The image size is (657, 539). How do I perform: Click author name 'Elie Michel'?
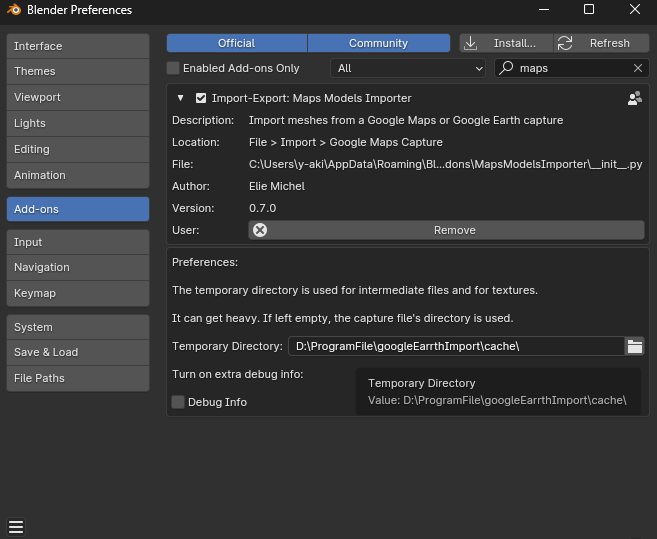tap(277, 186)
